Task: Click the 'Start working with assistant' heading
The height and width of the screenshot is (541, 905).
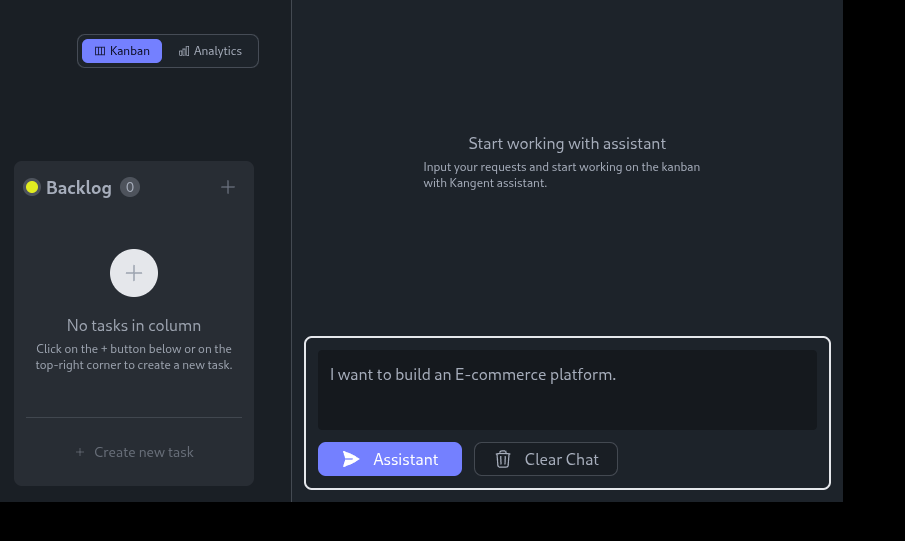Action: click(567, 143)
